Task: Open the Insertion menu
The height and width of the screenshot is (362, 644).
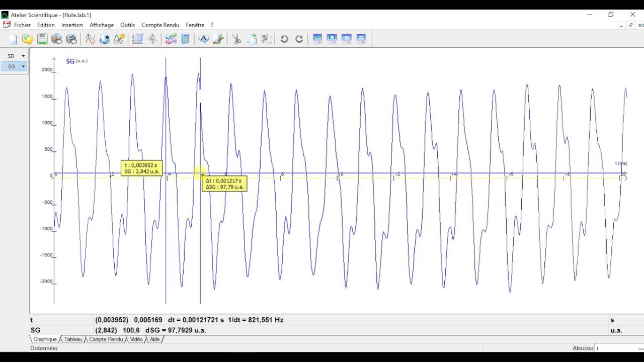Action: (72, 25)
